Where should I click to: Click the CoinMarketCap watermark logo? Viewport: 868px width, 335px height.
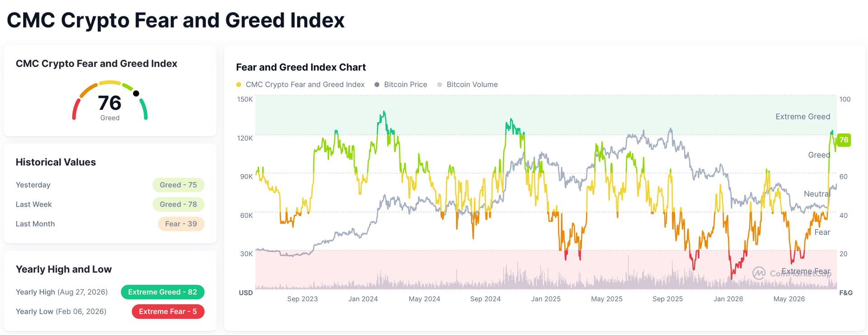(759, 273)
